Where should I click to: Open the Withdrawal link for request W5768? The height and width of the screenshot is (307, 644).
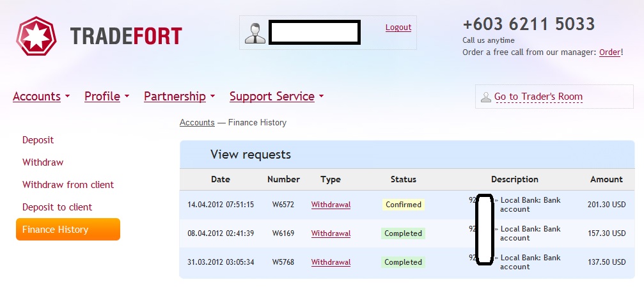331,262
